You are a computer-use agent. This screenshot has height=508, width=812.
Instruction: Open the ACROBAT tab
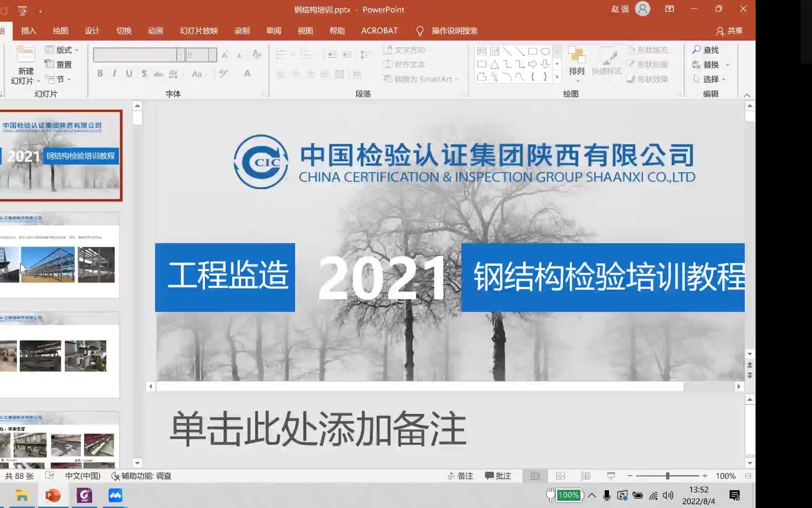click(379, 31)
